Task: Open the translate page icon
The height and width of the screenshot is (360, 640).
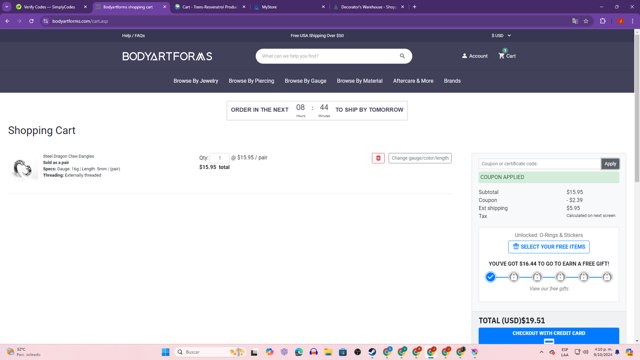Action: (575, 21)
